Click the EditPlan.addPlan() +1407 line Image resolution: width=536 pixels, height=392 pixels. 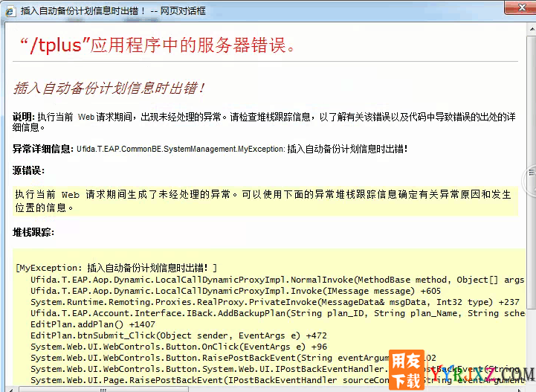point(93,324)
